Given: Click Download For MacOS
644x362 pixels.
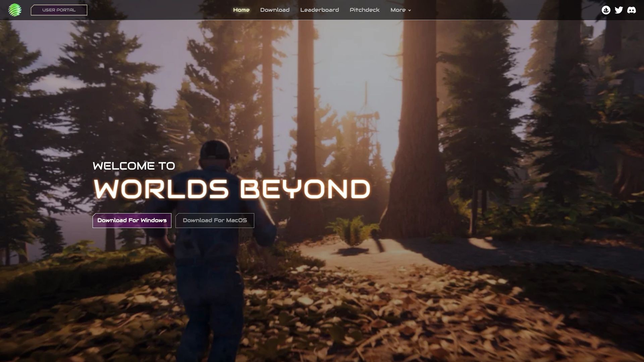Looking at the screenshot, I should pos(215,220).
